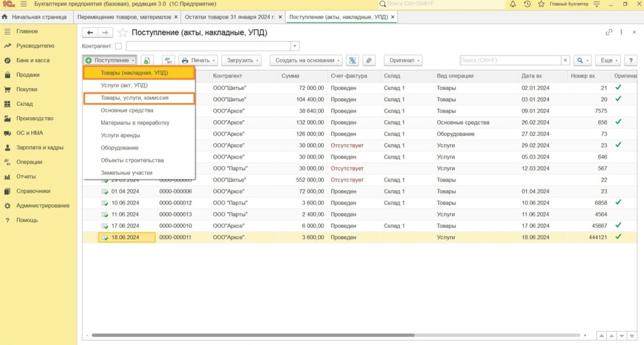Open Руководителю section in sidebar
The image size is (644, 345).
point(35,46)
